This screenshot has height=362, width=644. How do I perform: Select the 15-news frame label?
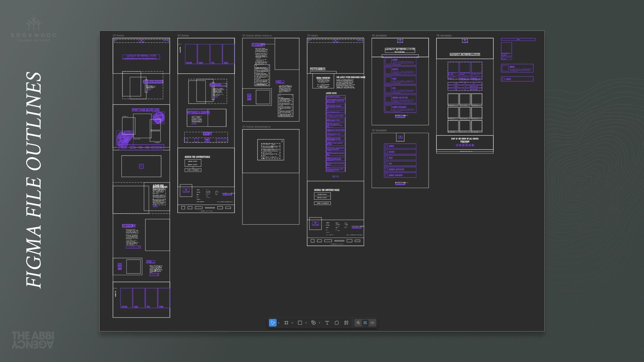(312, 36)
